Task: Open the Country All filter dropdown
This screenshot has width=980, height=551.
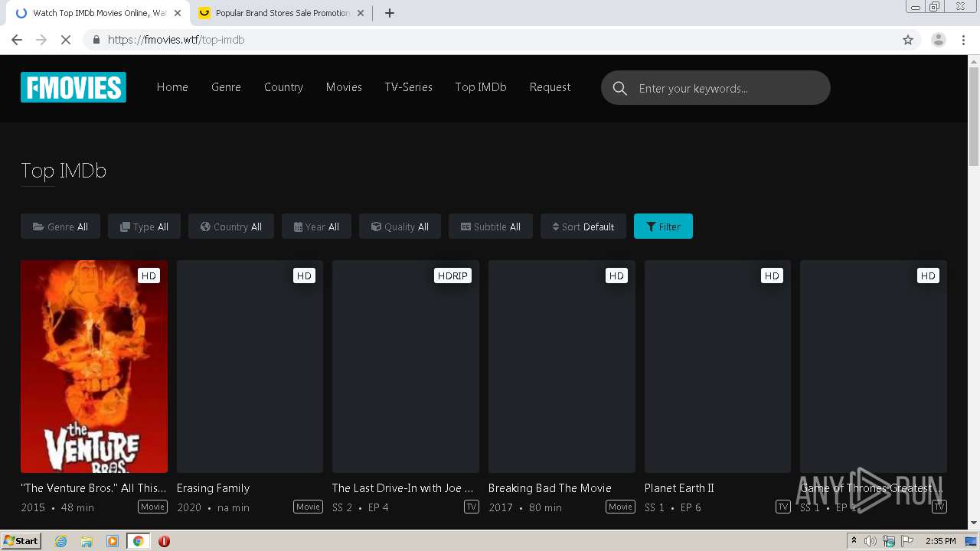Action: click(x=231, y=227)
